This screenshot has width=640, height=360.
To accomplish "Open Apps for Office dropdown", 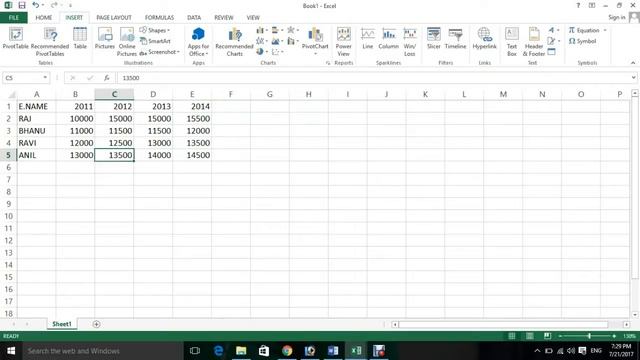I will (198, 42).
